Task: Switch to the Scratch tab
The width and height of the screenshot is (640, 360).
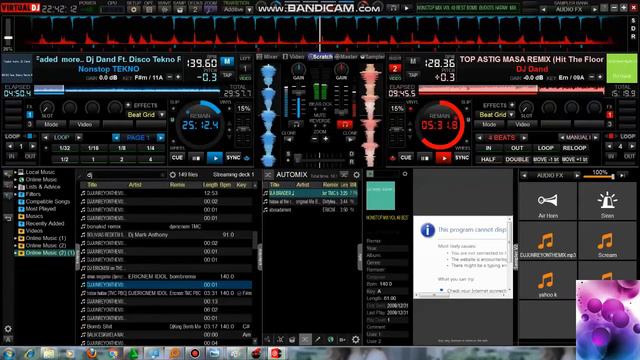Action: [320, 57]
